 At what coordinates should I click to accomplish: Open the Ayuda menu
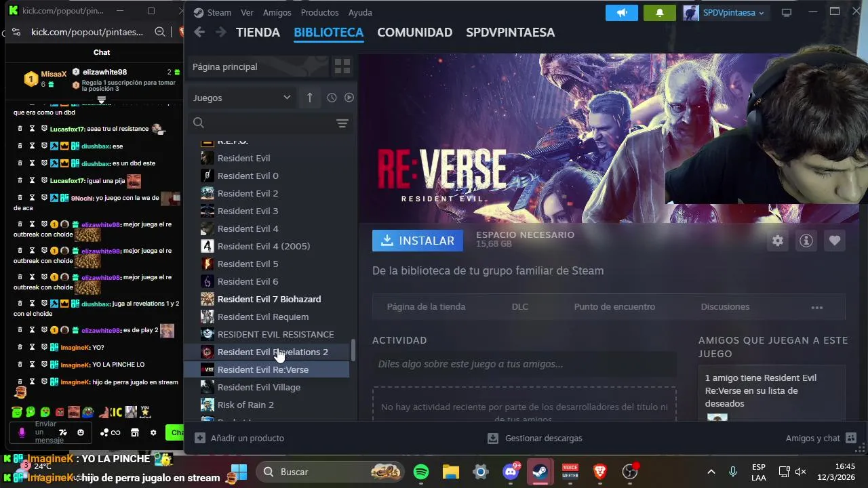click(x=359, y=12)
